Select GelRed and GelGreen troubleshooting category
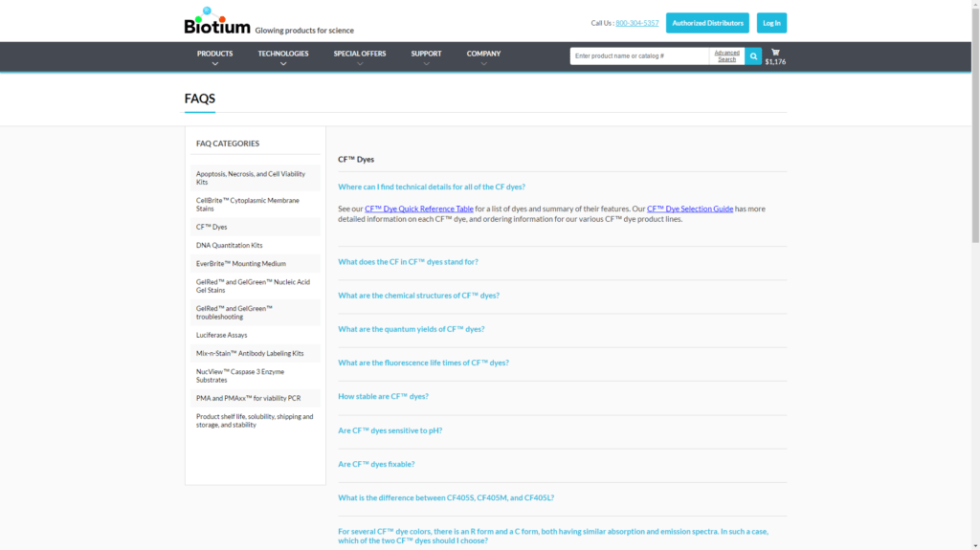 [255, 313]
